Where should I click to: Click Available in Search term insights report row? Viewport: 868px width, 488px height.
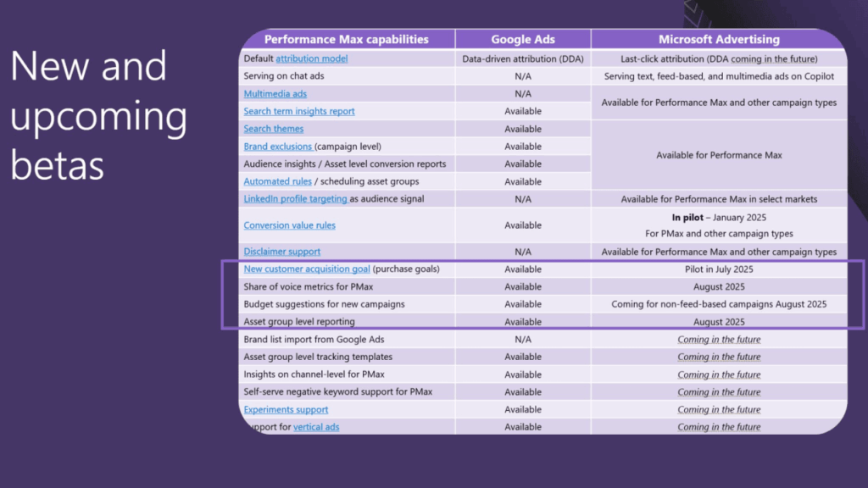click(523, 111)
